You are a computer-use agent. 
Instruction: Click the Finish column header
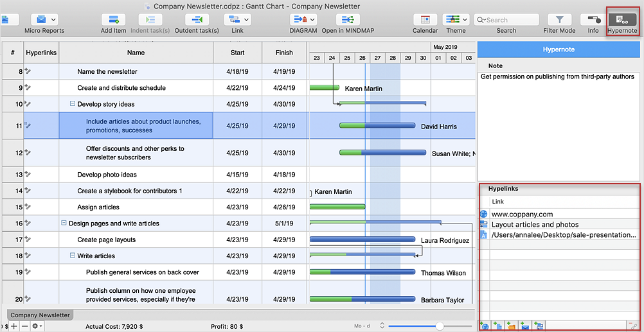click(283, 53)
